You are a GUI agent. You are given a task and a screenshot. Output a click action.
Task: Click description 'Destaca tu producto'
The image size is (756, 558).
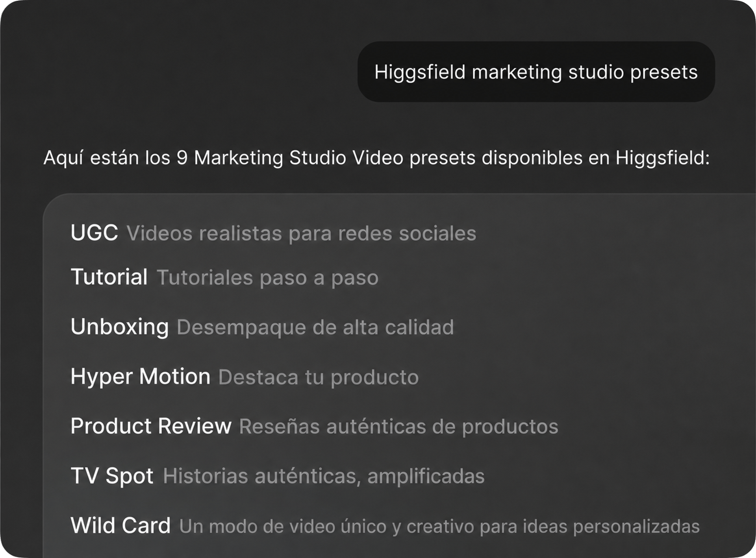click(x=319, y=377)
